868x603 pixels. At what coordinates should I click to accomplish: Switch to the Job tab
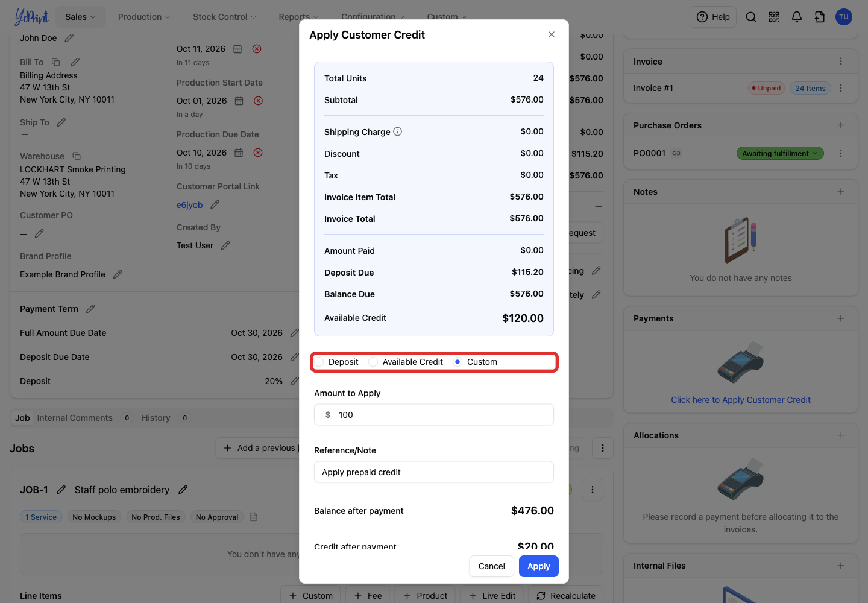point(22,418)
